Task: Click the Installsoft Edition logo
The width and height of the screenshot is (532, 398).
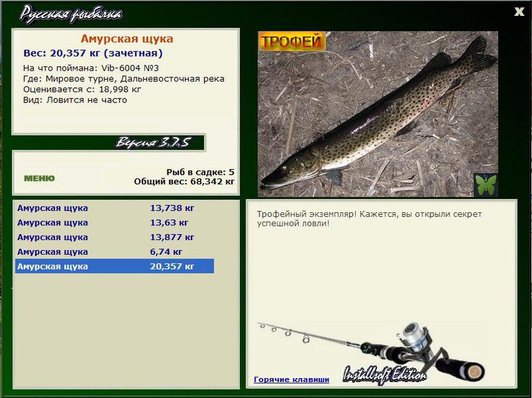Action: pos(384,375)
